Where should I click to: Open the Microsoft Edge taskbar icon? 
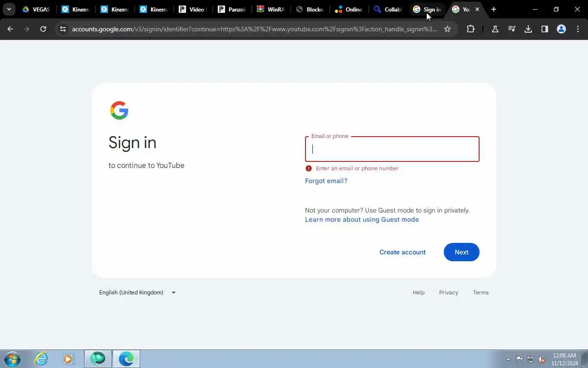click(x=126, y=359)
